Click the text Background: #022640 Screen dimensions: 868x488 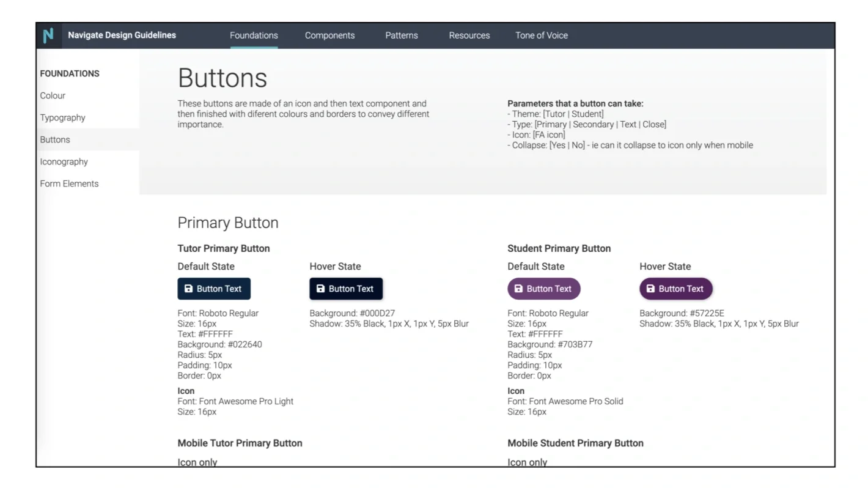[x=219, y=344]
